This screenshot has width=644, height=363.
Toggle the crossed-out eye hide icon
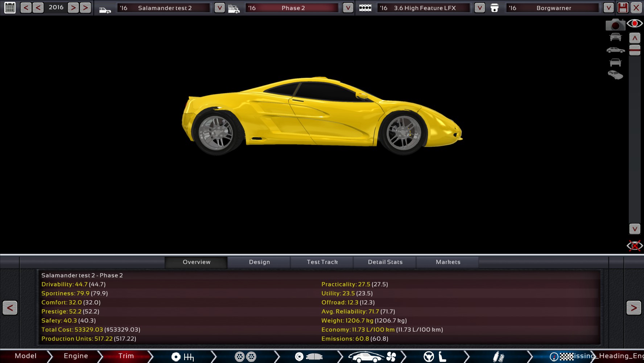coord(635,246)
